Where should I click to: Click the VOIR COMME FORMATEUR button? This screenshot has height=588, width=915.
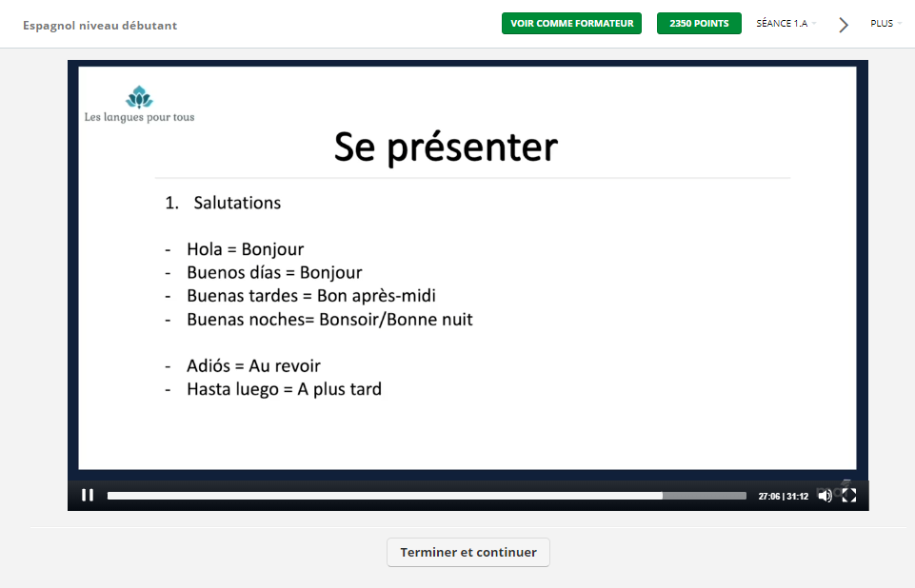(x=571, y=24)
